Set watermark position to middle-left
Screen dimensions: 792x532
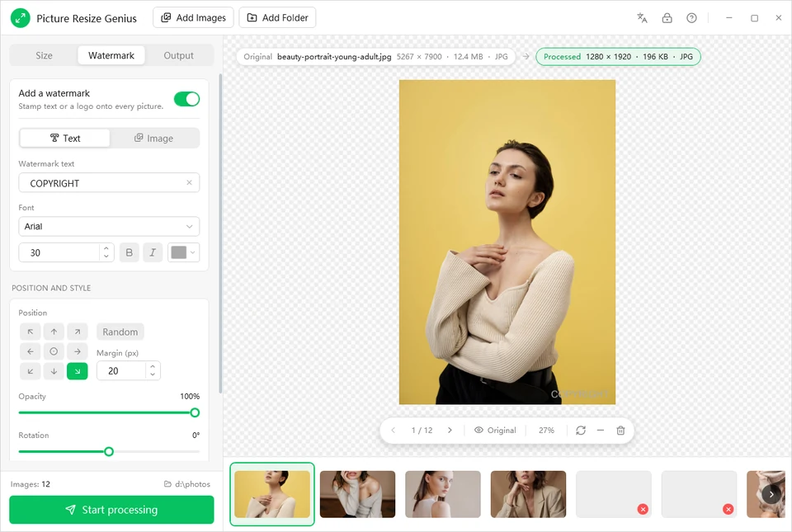(31, 351)
